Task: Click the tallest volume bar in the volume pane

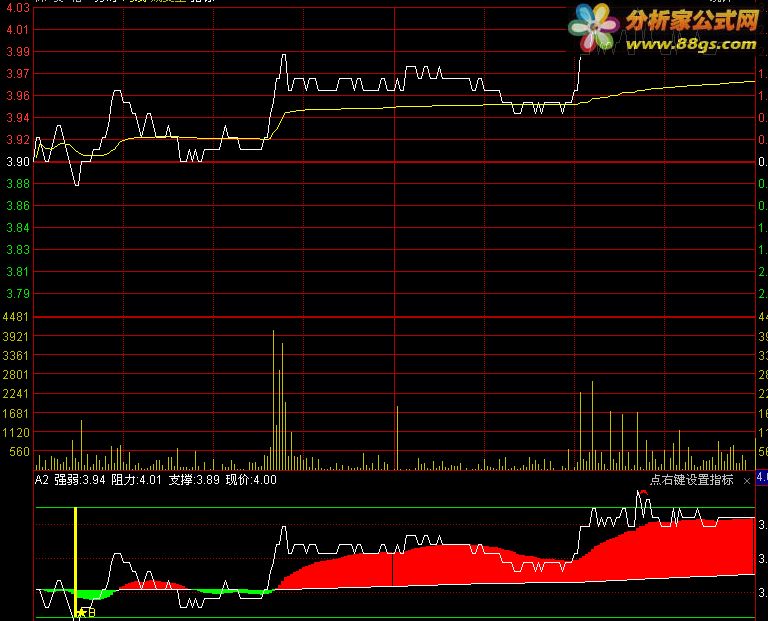Action: point(273,400)
